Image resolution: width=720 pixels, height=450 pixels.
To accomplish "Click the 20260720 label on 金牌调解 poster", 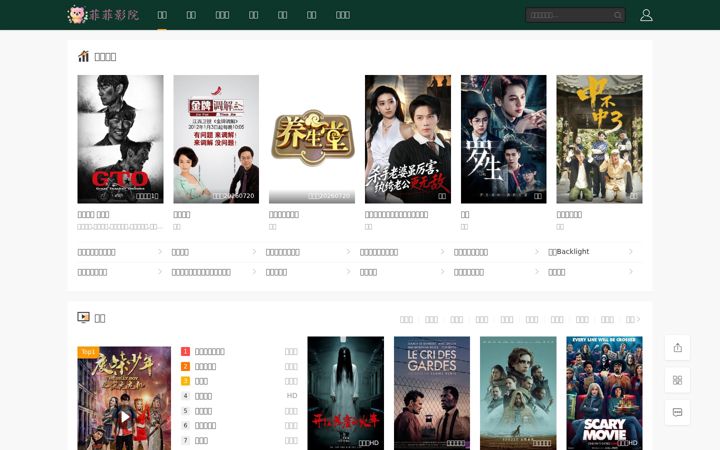I will pos(233,196).
